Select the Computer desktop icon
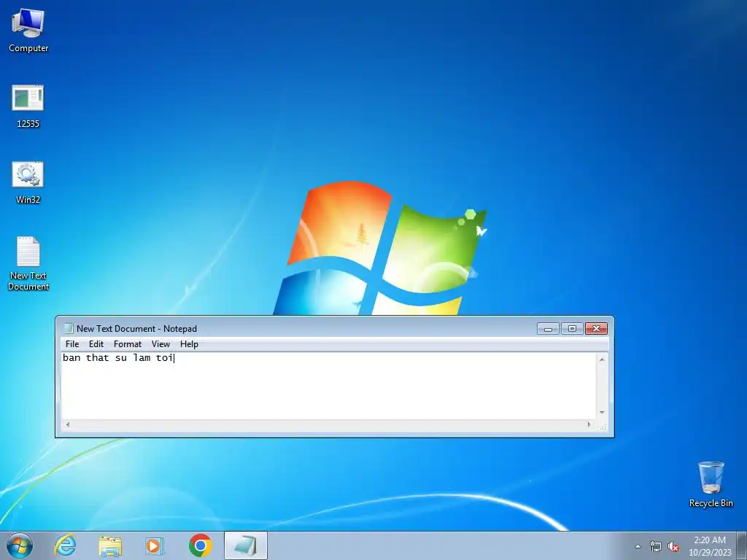747x560 pixels. coord(28,31)
